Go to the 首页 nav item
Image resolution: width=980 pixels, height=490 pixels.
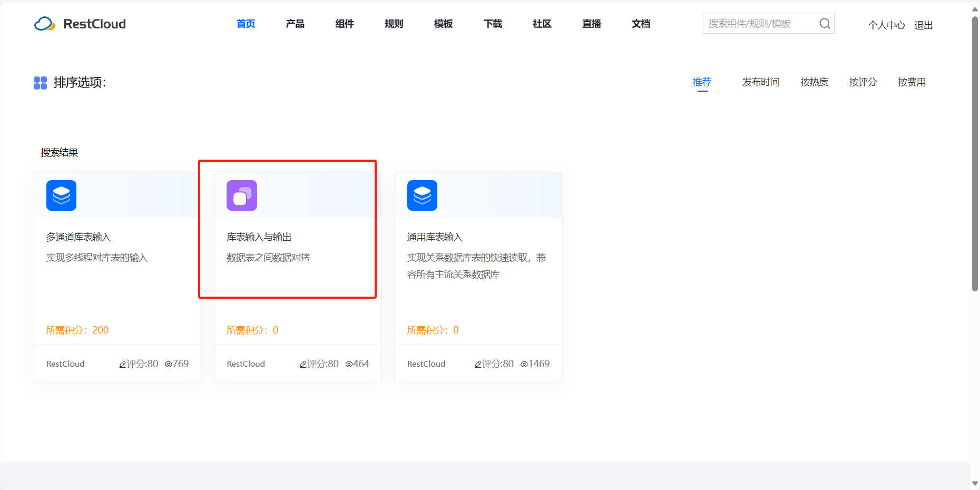coord(246,24)
